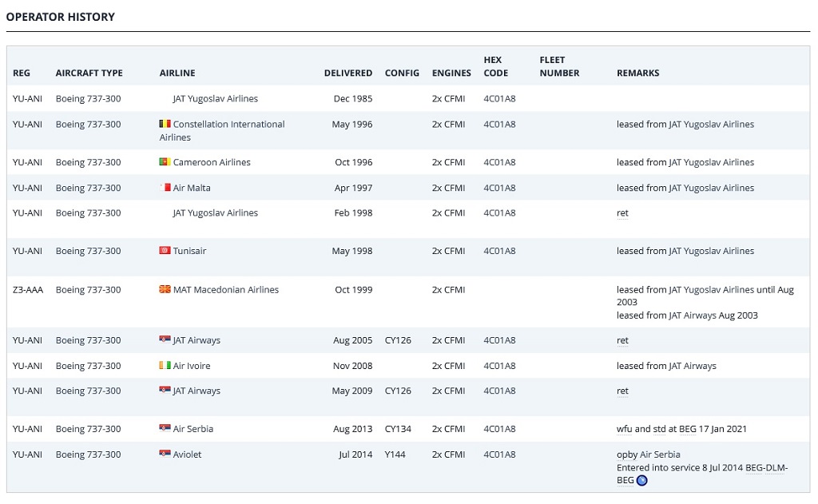Viewport: 818px width, 504px height.
Task: Click the Cameroon flag next to Cameroon Airlines
Action: (165, 161)
